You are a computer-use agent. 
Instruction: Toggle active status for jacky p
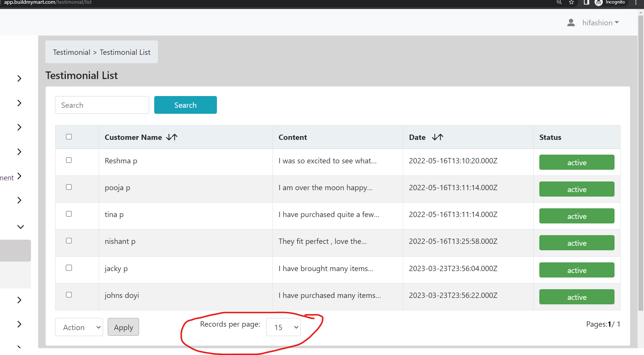point(577,270)
